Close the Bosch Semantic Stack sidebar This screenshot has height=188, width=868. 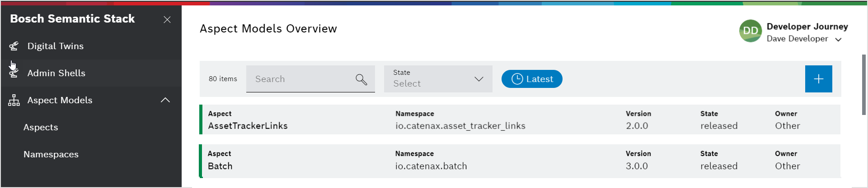167,19
